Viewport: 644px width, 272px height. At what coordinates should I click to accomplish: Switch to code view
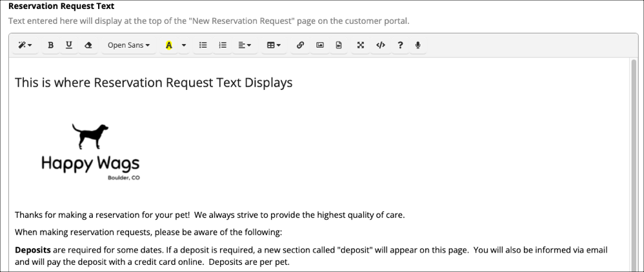[381, 45]
